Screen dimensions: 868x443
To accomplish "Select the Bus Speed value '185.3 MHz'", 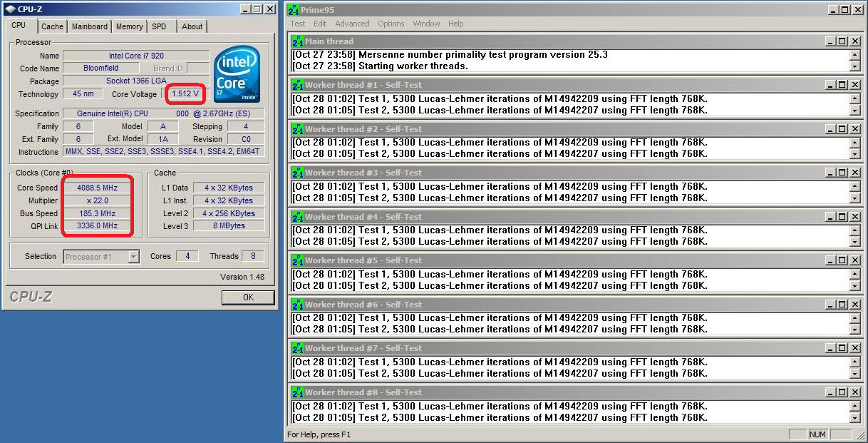I will (x=97, y=213).
